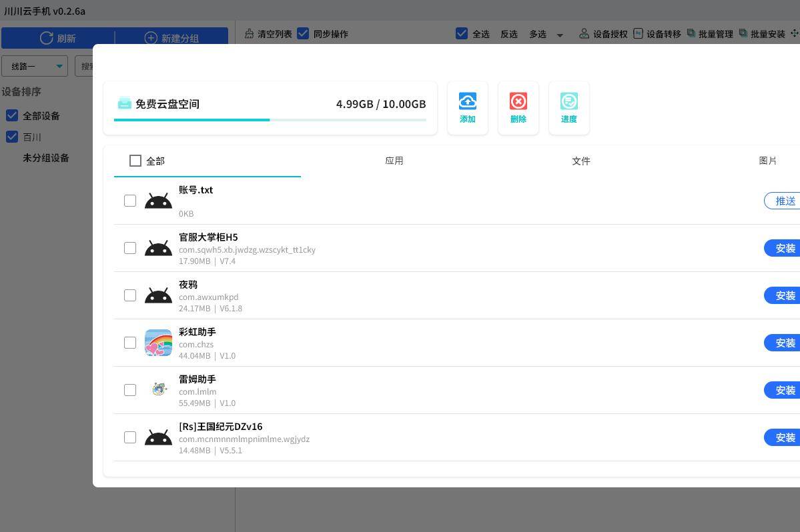
Task: Click the 批量安装 icon
Action: [x=743, y=33]
